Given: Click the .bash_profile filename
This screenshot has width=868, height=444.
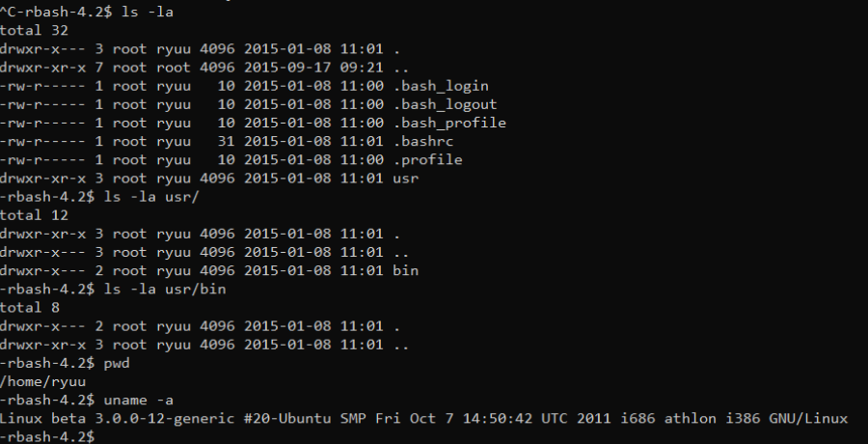Looking at the screenshot, I should pyautogui.click(x=449, y=123).
